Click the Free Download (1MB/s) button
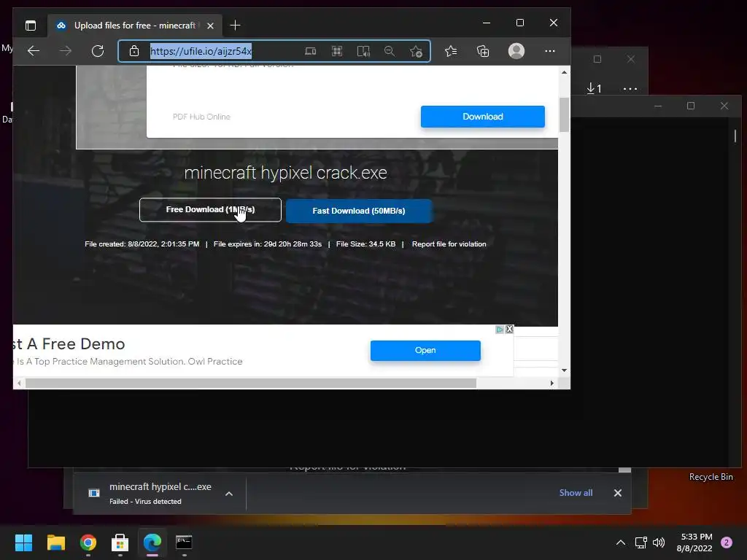747x560 pixels. pyautogui.click(x=210, y=209)
